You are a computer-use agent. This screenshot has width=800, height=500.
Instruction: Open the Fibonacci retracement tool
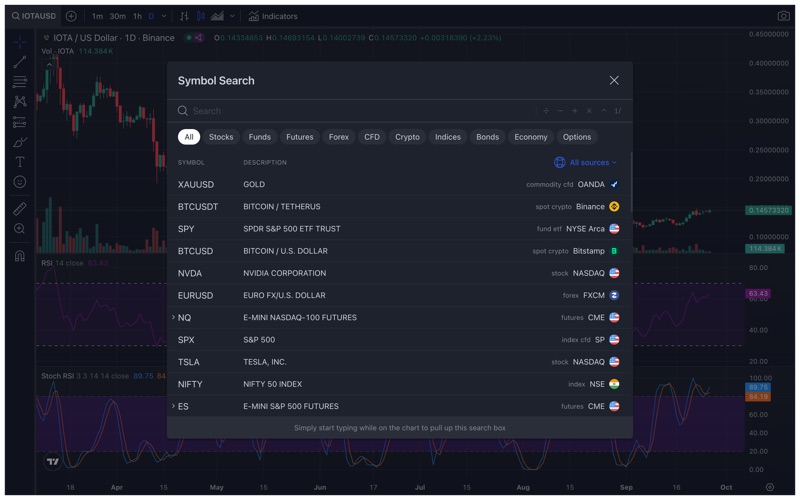(x=19, y=82)
